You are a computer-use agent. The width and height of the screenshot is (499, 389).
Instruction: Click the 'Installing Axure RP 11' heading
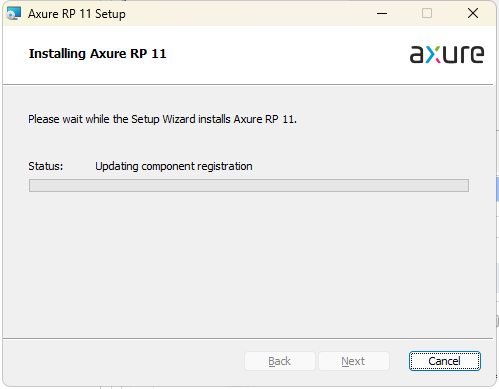97,54
